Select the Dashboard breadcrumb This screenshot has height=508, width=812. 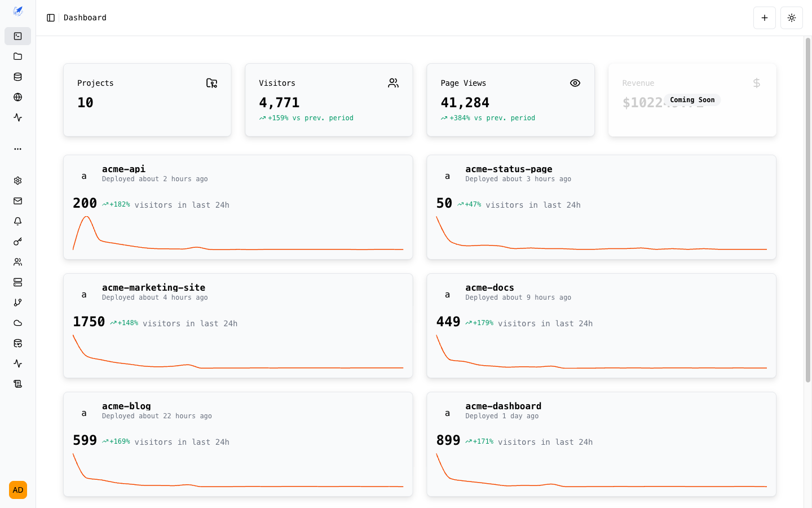(85, 17)
